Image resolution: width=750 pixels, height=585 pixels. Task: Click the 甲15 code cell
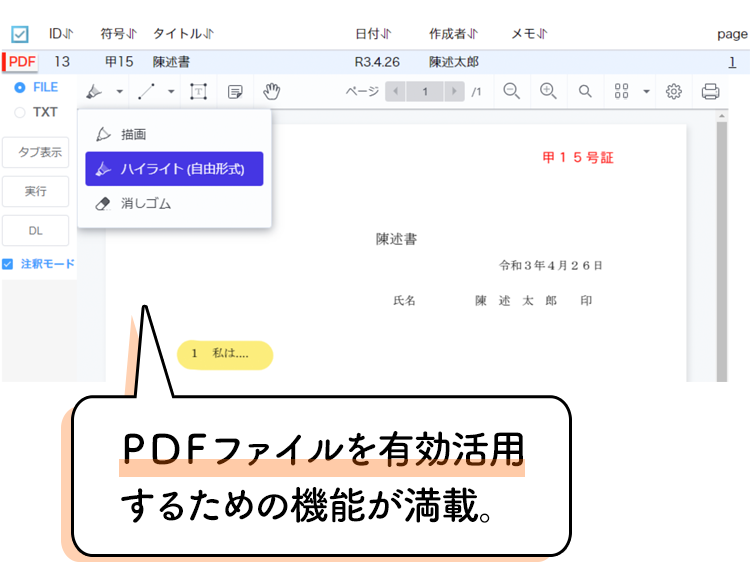119,62
